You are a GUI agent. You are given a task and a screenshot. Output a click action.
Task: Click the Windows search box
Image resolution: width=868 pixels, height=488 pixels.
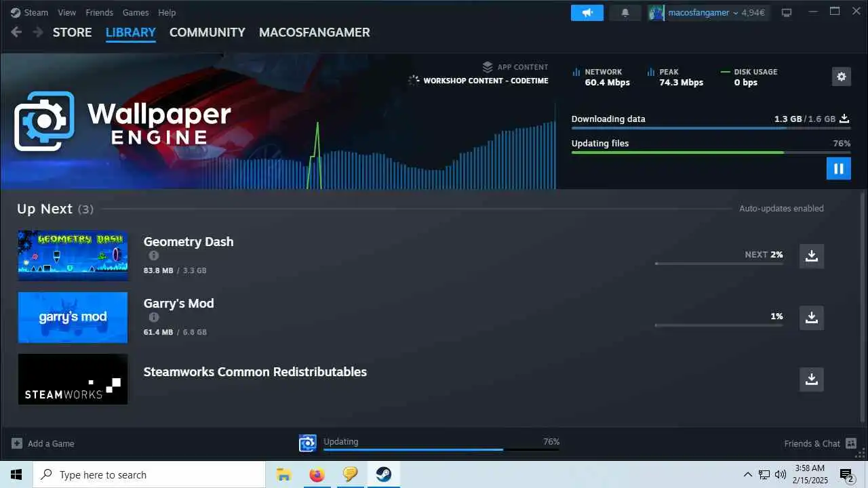pyautogui.click(x=149, y=474)
